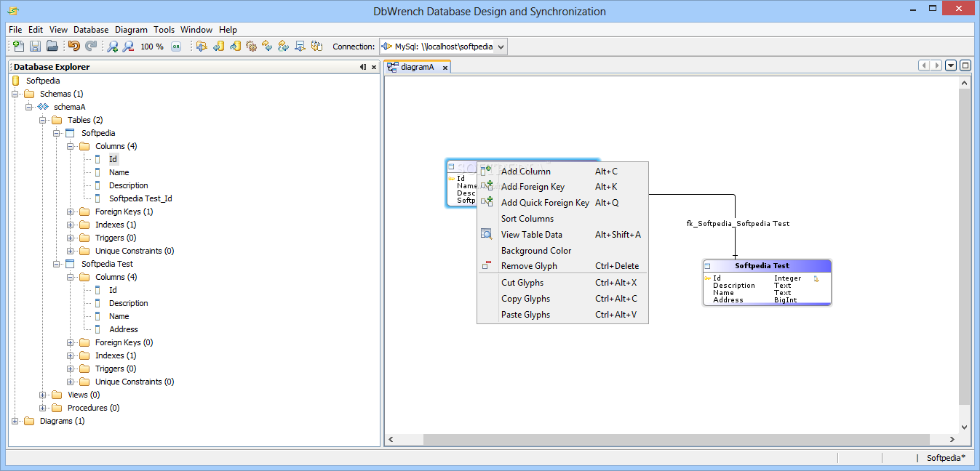The image size is (980, 471).
Task: Choose Cut Glyphs from context menu
Action: pyautogui.click(x=562, y=283)
